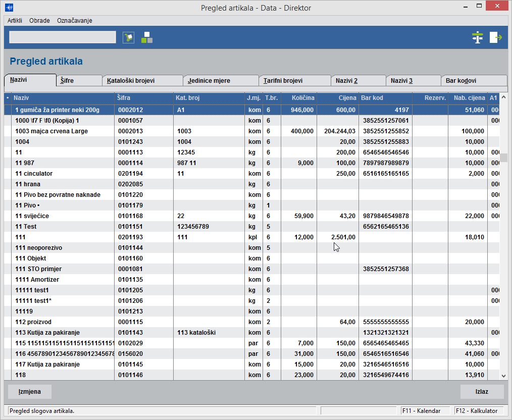The width and height of the screenshot is (512, 420).
Task: Click the scrollbar down arrow
Action: point(503,376)
